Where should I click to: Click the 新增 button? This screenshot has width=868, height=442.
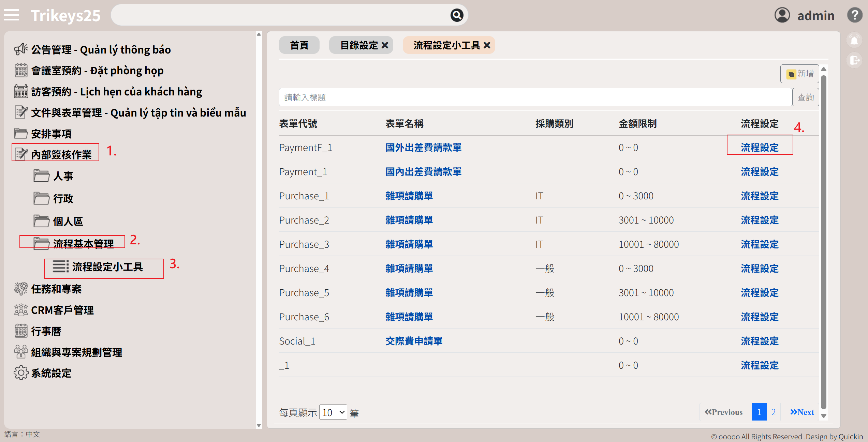tap(799, 74)
